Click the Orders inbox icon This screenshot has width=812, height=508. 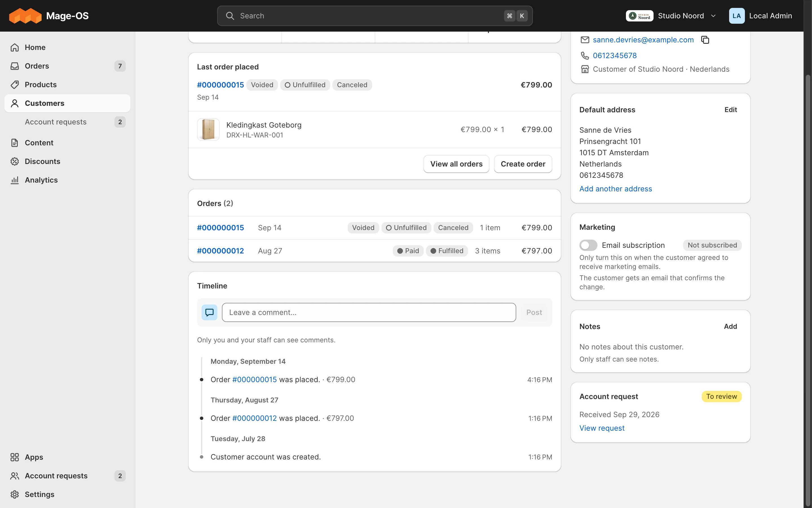[x=14, y=66]
